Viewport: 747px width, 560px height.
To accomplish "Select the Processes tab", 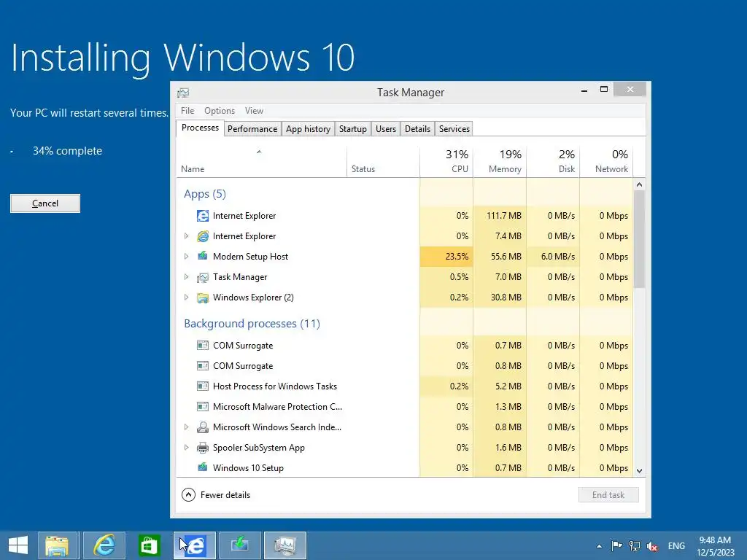I will pos(200,128).
